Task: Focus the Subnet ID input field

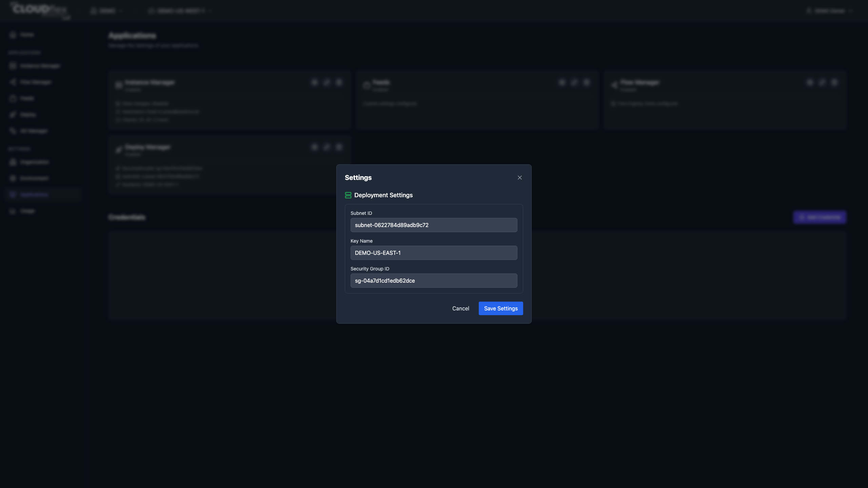Action: tap(434, 225)
